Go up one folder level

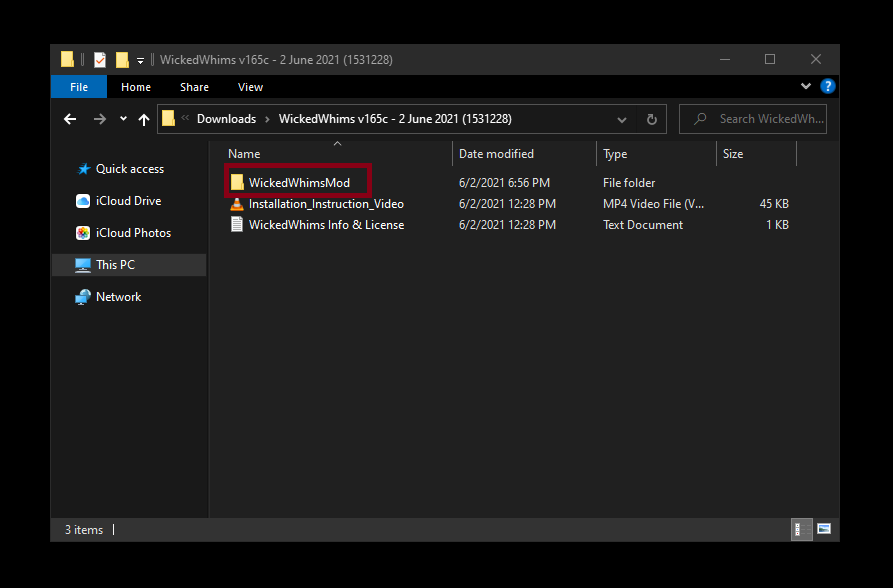coord(144,119)
